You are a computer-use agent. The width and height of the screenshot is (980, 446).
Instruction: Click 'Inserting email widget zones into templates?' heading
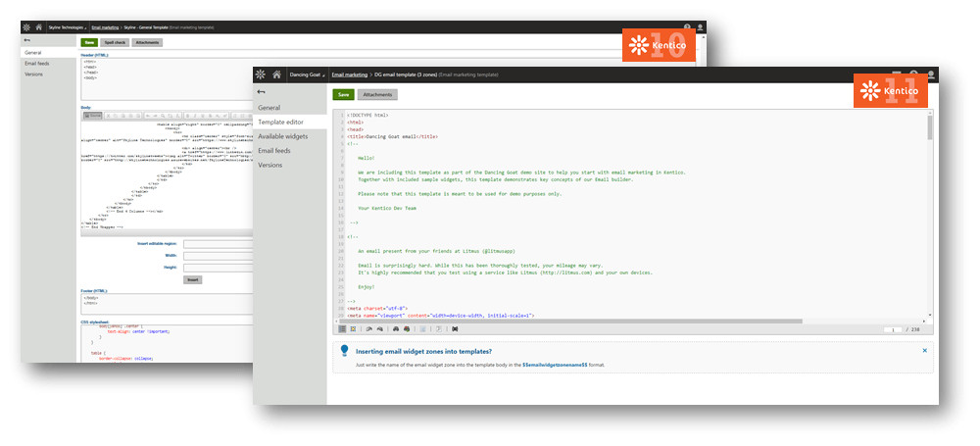pos(423,351)
